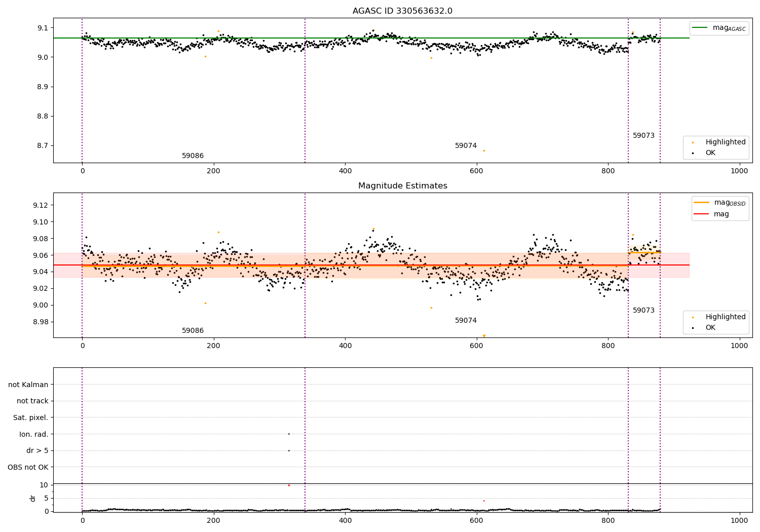Click the black dot on the 'dr > 5' row
Viewport: 760px width, 532px height.
(289, 450)
